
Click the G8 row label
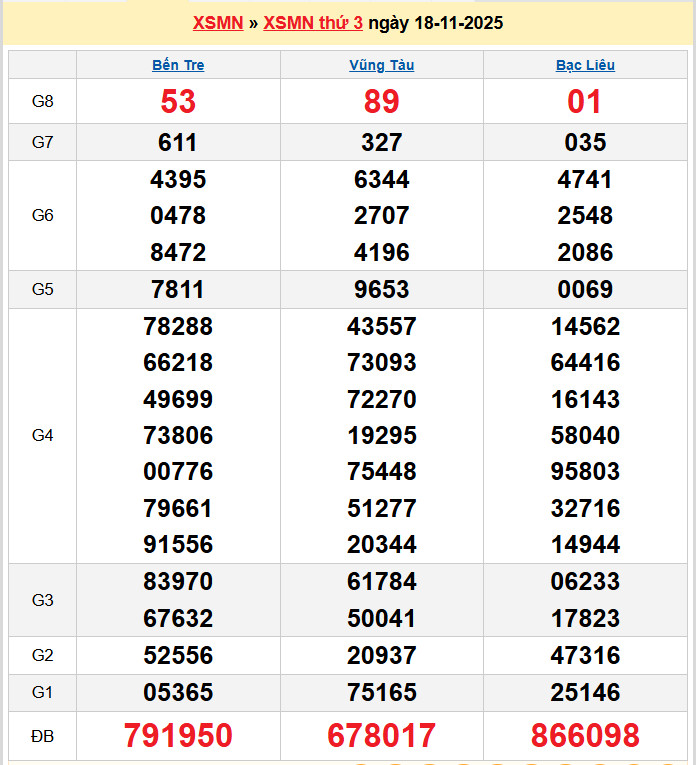coord(42,101)
